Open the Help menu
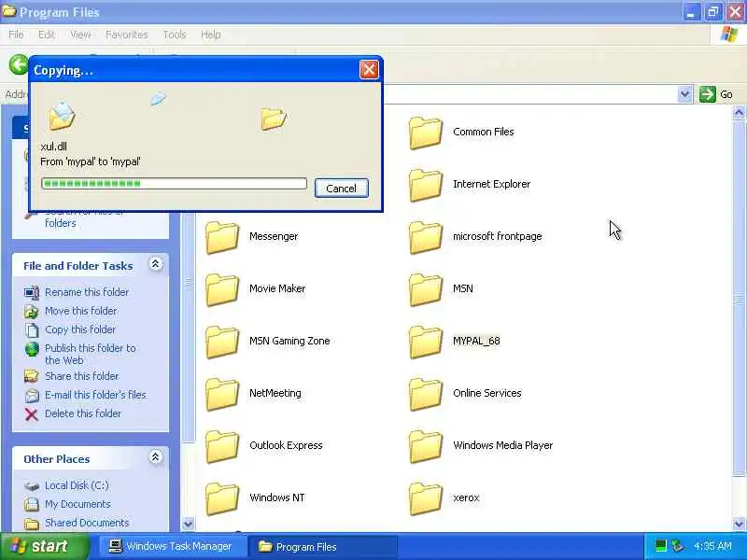 point(211,35)
